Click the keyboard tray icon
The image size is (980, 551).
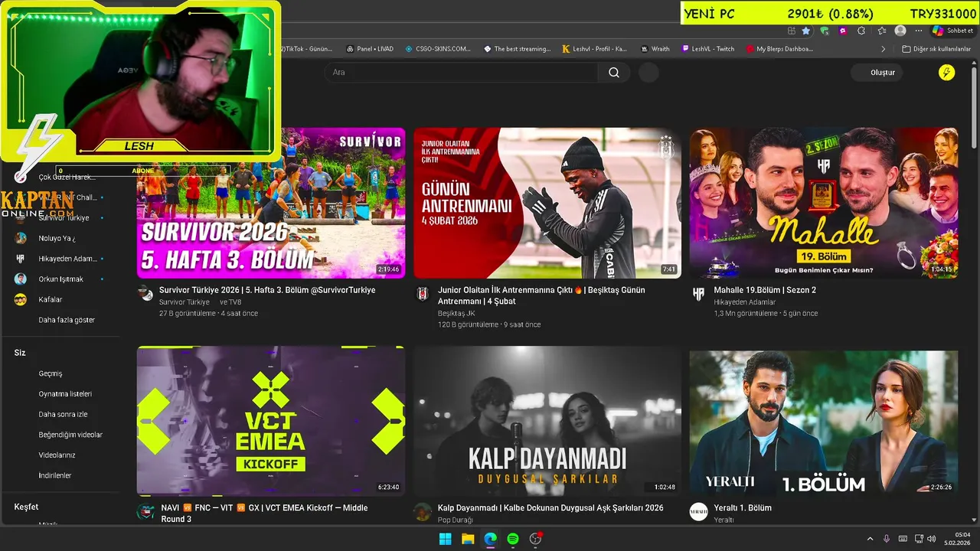pyautogui.click(x=903, y=539)
